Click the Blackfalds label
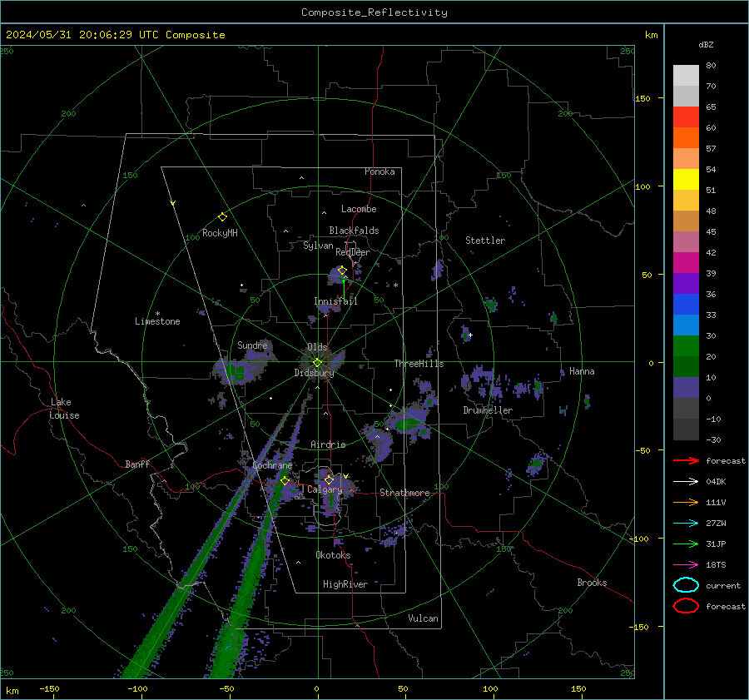The height and width of the screenshot is (700, 749). [354, 231]
